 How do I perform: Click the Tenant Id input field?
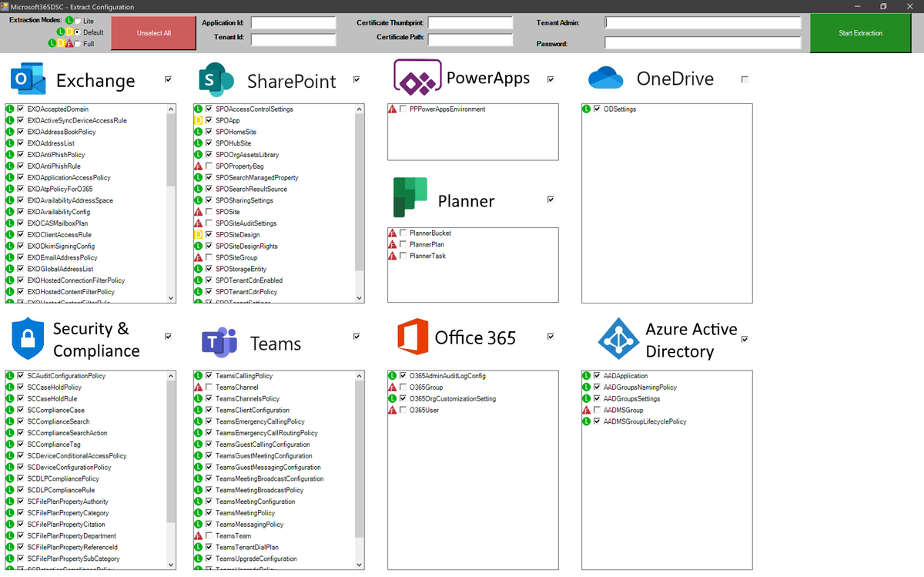[293, 39]
